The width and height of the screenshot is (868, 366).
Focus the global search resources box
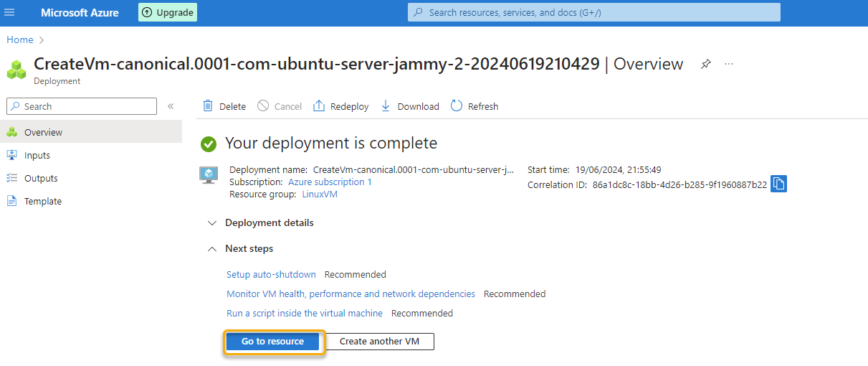click(593, 12)
